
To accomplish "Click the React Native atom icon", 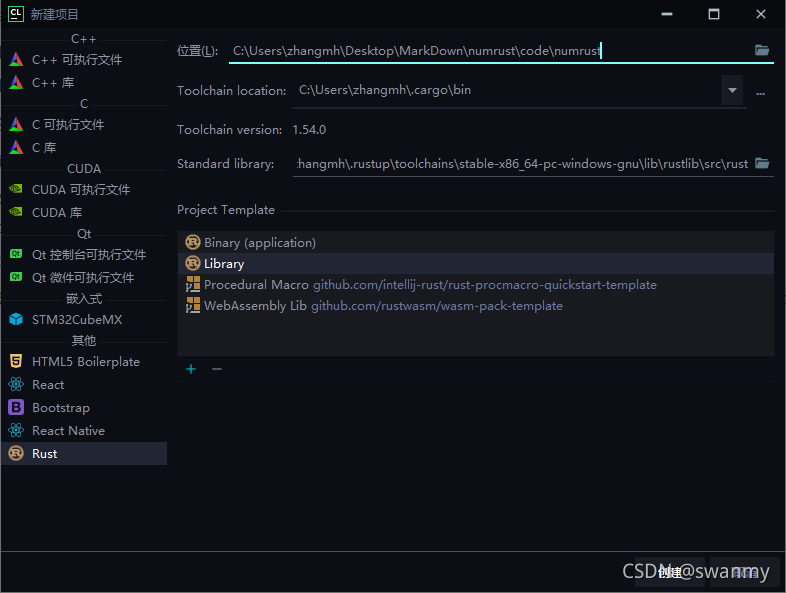I will (16, 430).
